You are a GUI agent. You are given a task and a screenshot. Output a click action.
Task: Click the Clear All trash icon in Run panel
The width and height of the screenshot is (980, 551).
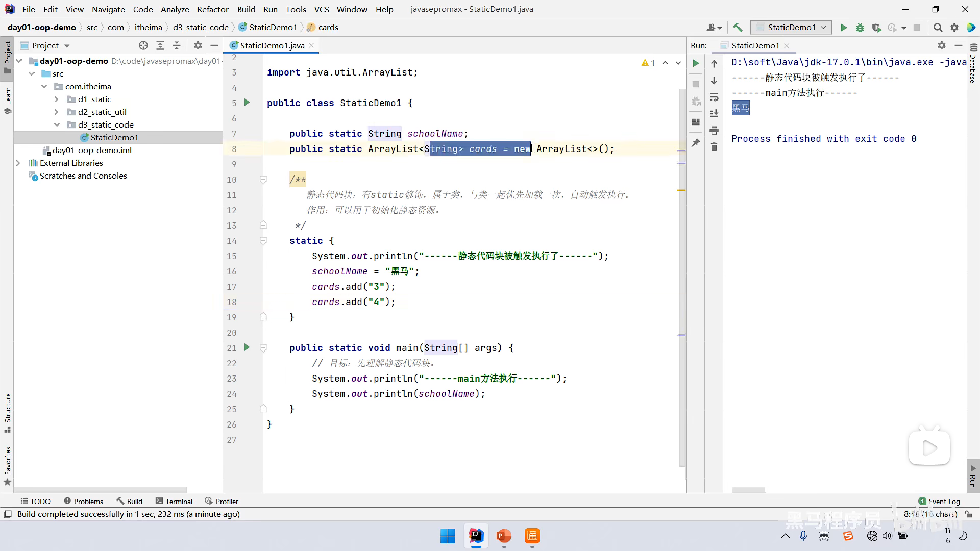714,147
